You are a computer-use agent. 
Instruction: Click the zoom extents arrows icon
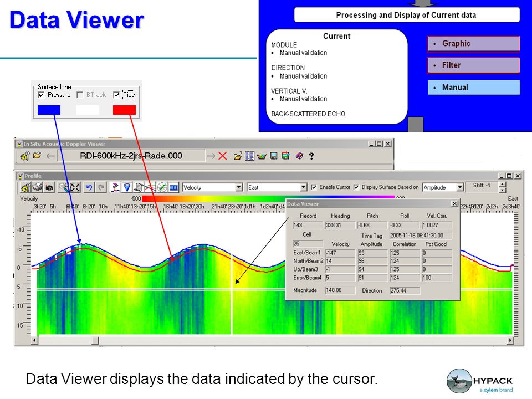coord(75,187)
